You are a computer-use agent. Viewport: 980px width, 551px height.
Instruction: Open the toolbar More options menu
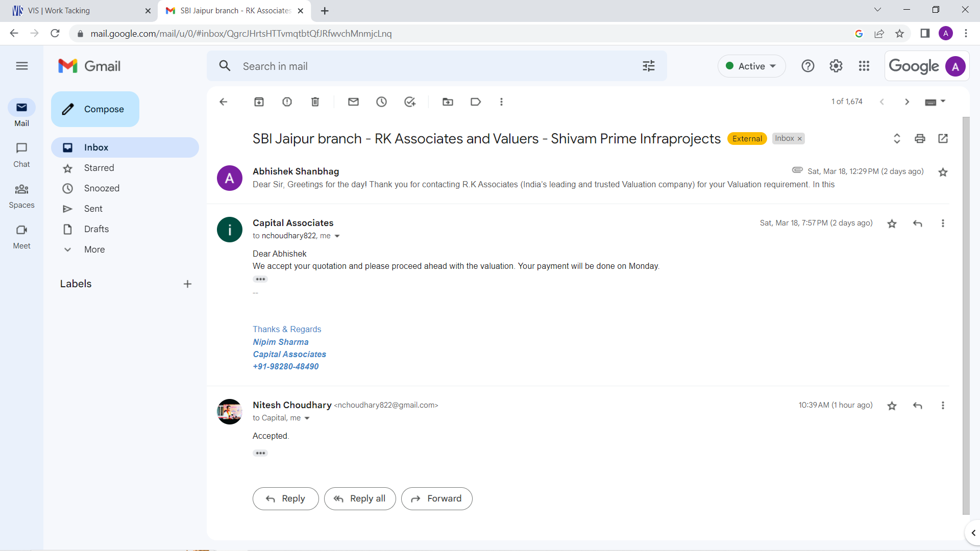(501, 102)
